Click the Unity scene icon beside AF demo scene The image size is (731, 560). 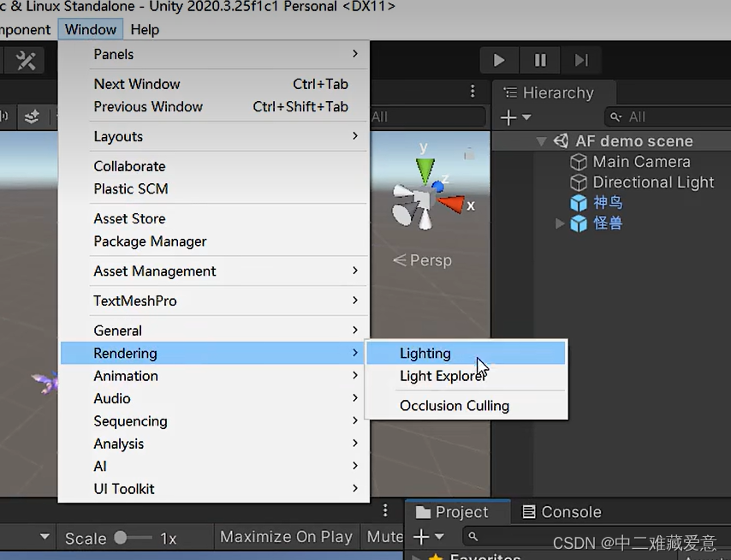point(562,140)
